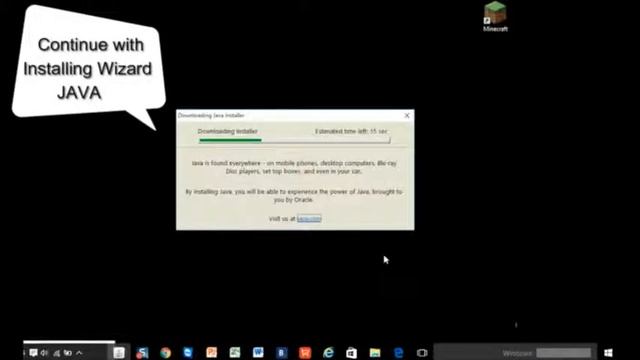Open network status in system tray
640x360 pixels.
56,353
